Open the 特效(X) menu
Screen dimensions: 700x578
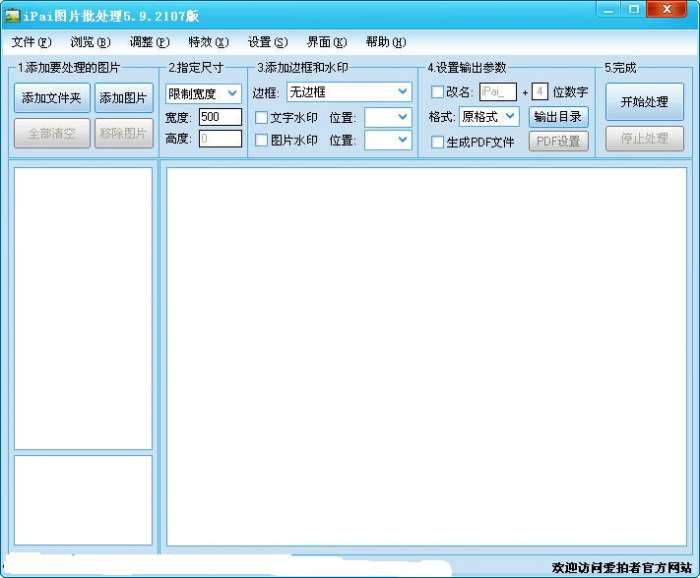(x=208, y=42)
